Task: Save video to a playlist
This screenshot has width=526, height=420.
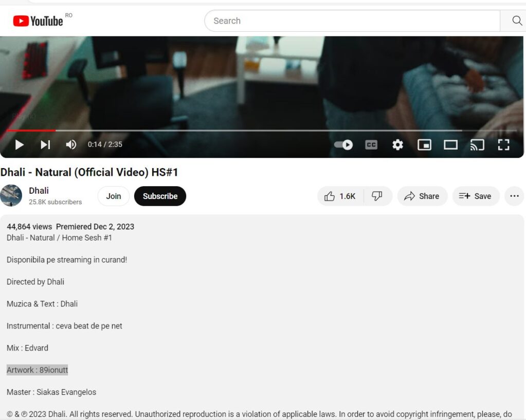Action: [x=476, y=196]
